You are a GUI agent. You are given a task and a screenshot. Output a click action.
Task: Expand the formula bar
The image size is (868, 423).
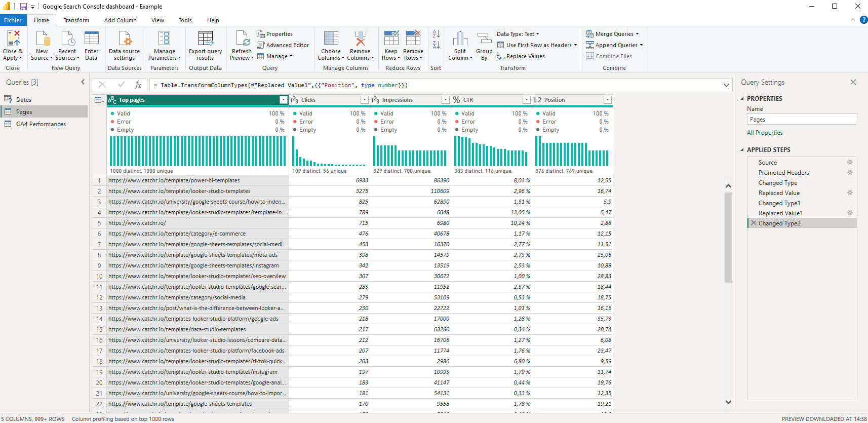tap(726, 85)
